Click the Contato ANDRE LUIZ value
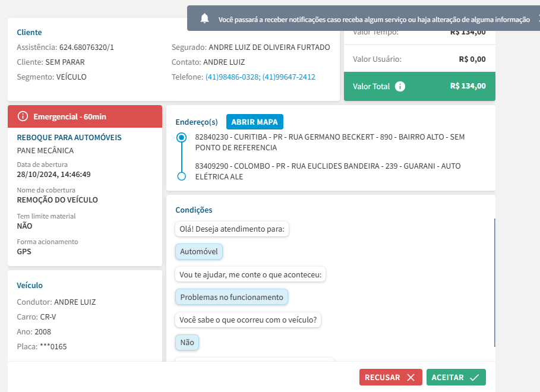 (224, 62)
